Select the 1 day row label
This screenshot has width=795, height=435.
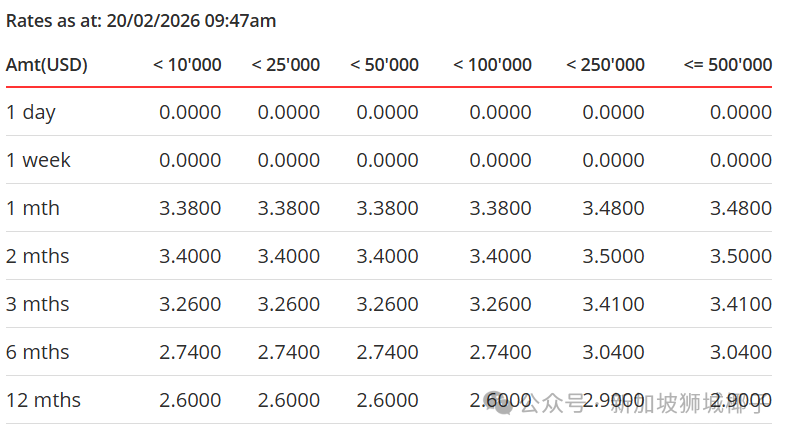pos(31,112)
